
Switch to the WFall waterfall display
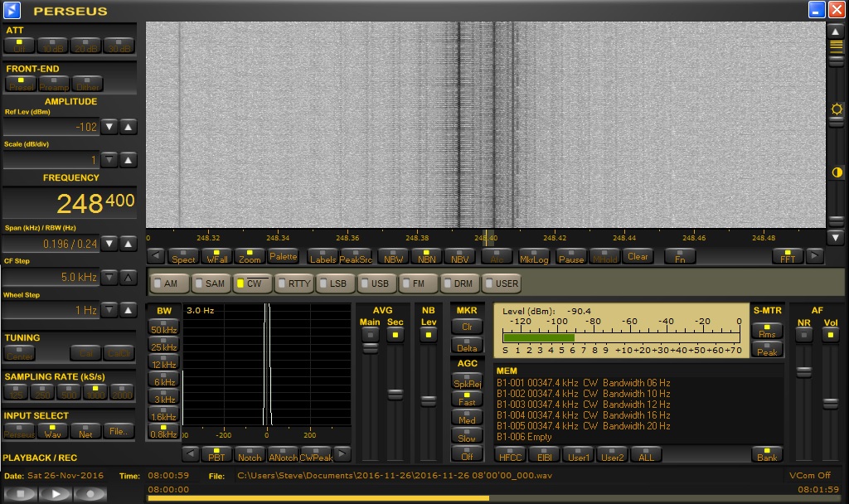tap(216, 256)
